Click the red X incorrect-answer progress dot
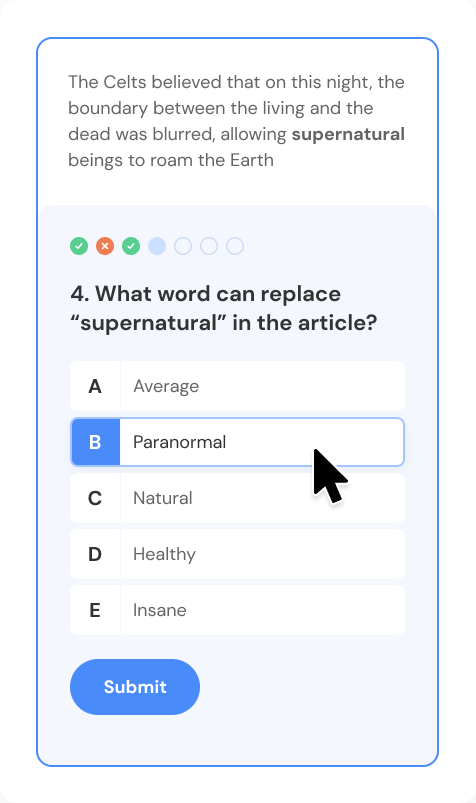The width and height of the screenshot is (476, 803). (x=105, y=246)
